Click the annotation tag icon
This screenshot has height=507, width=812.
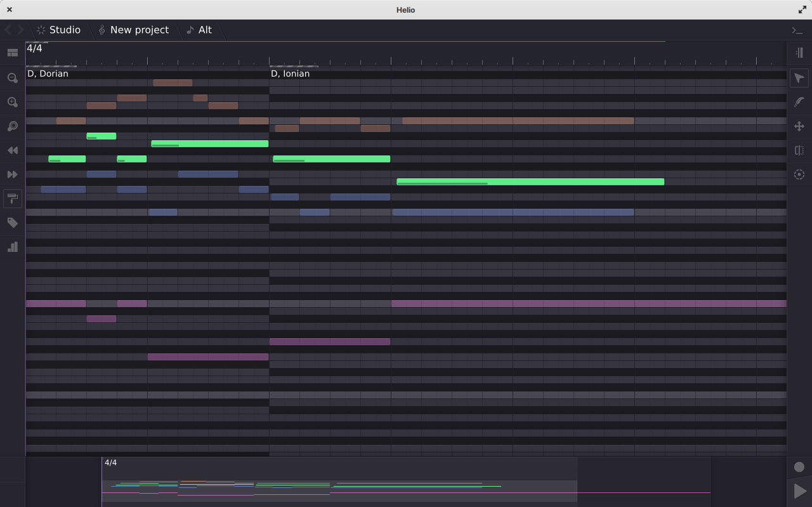(13, 223)
